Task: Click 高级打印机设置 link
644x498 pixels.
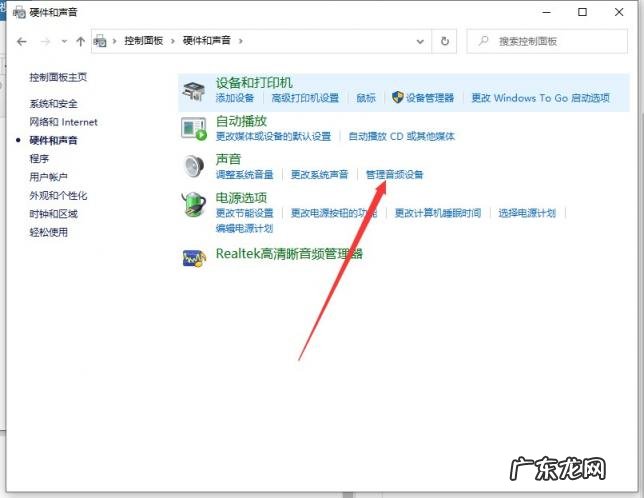Action: click(x=305, y=98)
